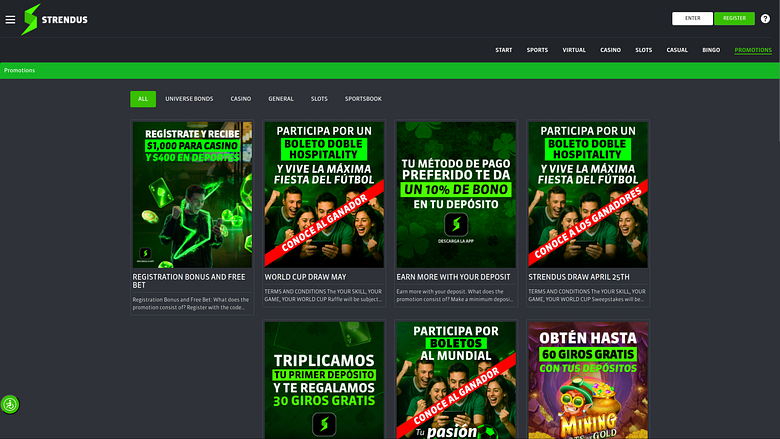Open the CASUAL section
This screenshot has width=780, height=439.
click(x=677, y=50)
